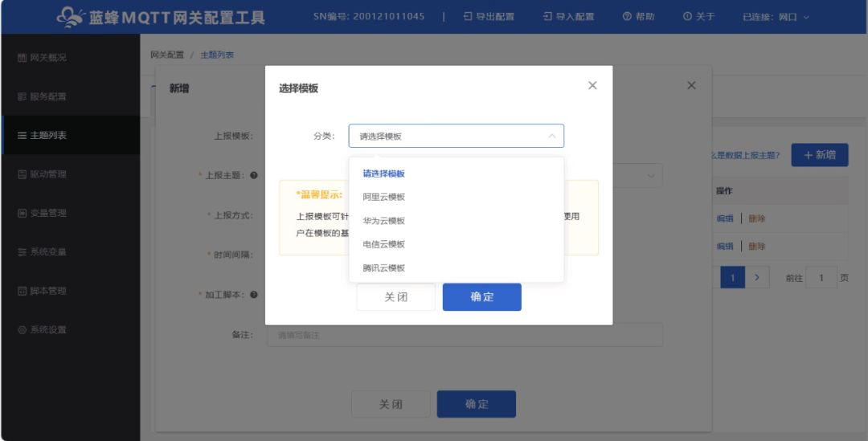Open the 已连接: 网口 connection dropdown
This screenshot has height=441, width=868.
(x=776, y=17)
